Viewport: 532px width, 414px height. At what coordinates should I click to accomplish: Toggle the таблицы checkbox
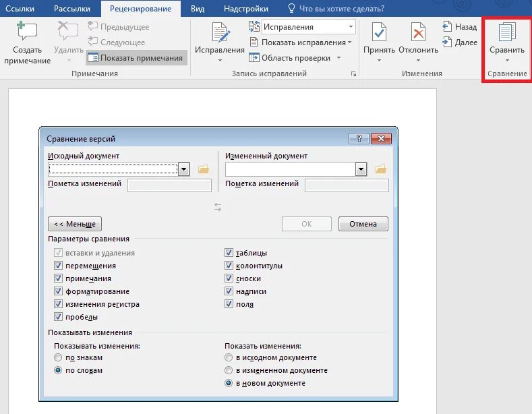(229, 252)
